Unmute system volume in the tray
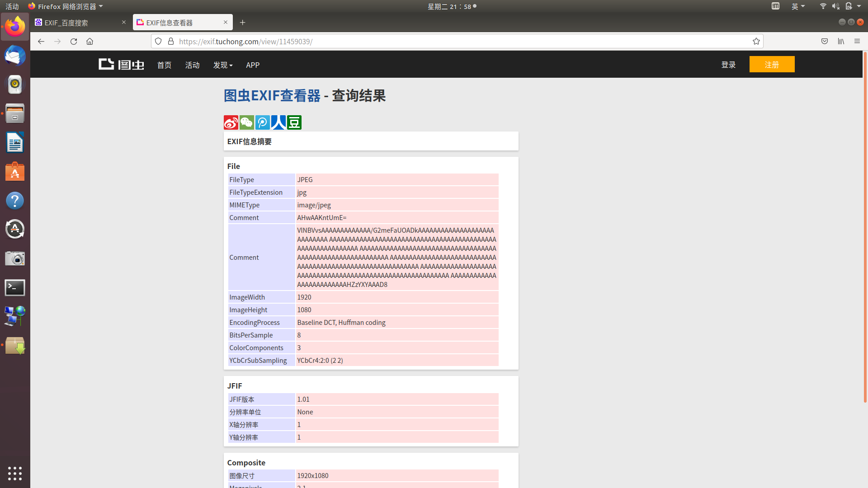868x488 pixels. pos(835,6)
